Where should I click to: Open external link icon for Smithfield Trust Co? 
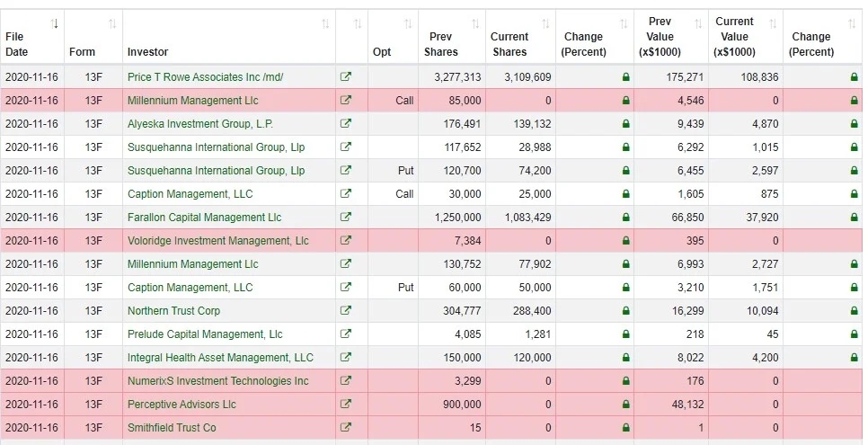pos(345,427)
